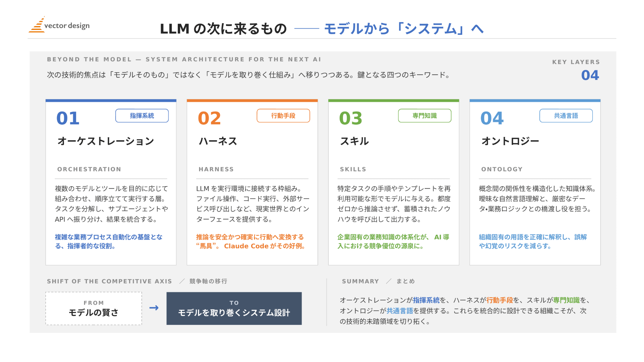This screenshot has height=362, width=644.
Task: Click the card number 03
Action: (x=351, y=118)
